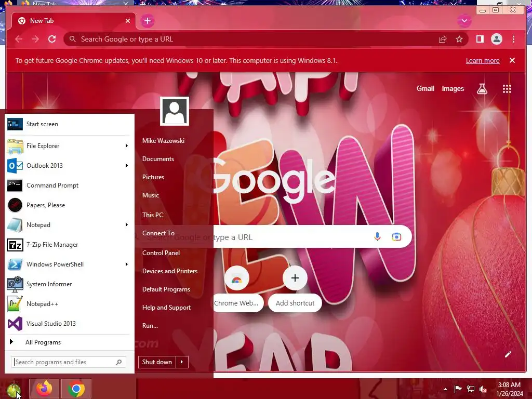Expand the Windows PowerShell jump list arrow
This screenshot has height=399, width=532.
126,264
